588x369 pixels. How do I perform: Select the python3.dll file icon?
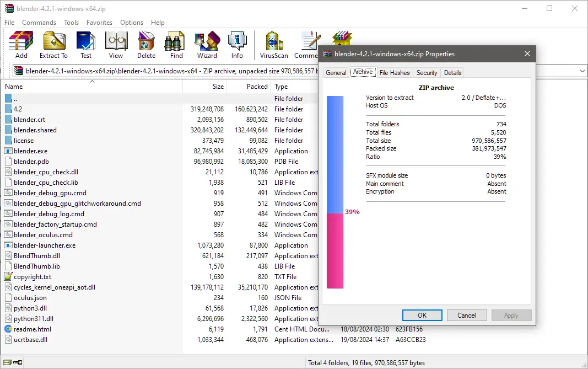tap(8, 308)
